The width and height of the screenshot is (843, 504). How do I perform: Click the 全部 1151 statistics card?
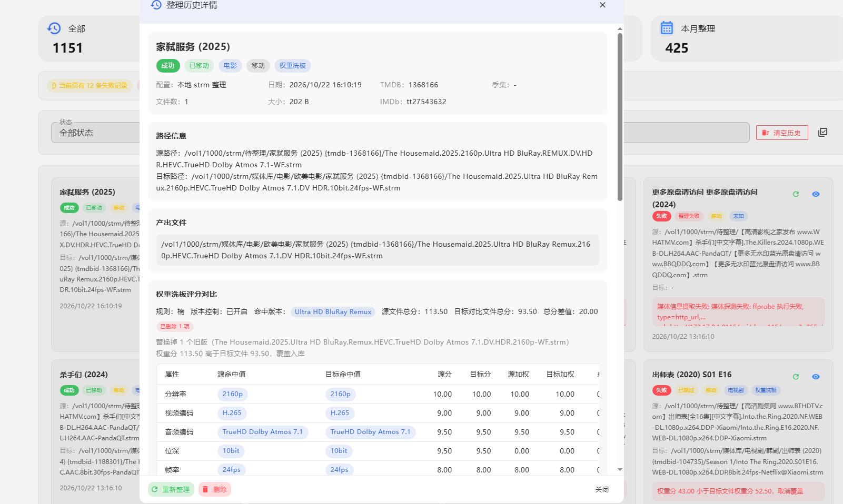click(90, 38)
